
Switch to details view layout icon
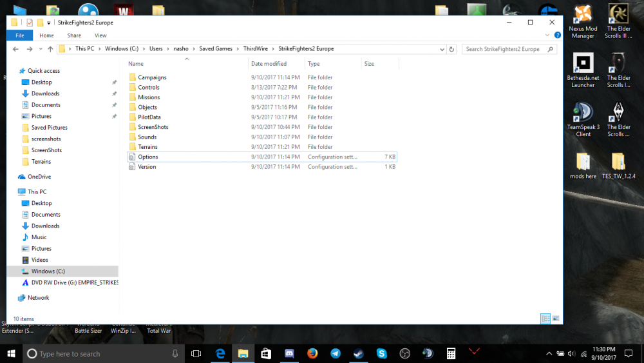pyautogui.click(x=545, y=319)
